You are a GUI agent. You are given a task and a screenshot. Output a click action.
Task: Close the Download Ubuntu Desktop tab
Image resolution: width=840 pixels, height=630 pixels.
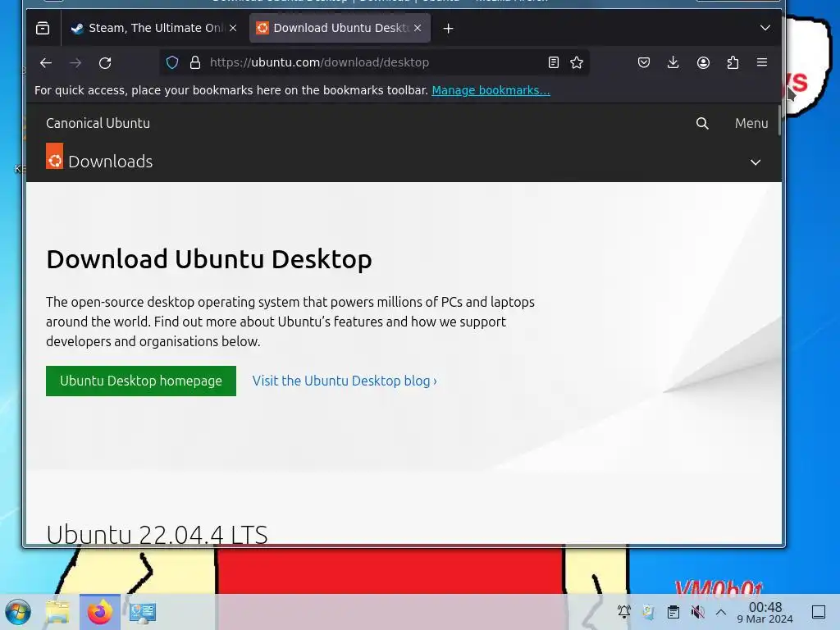[x=418, y=28]
